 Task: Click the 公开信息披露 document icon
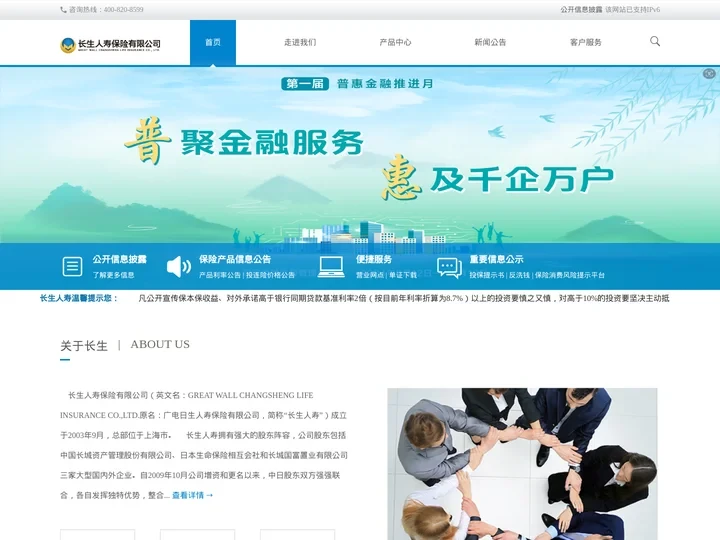[x=72, y=266]
